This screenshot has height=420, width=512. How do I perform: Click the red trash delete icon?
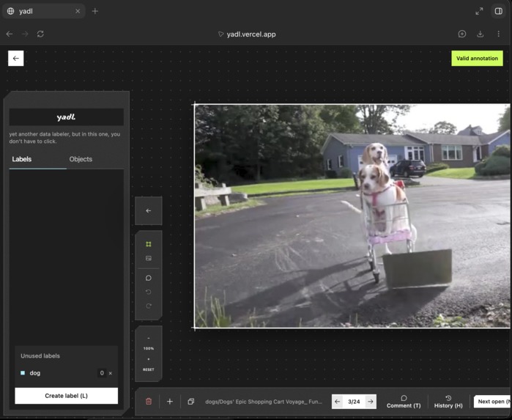(x=149, y=402)
